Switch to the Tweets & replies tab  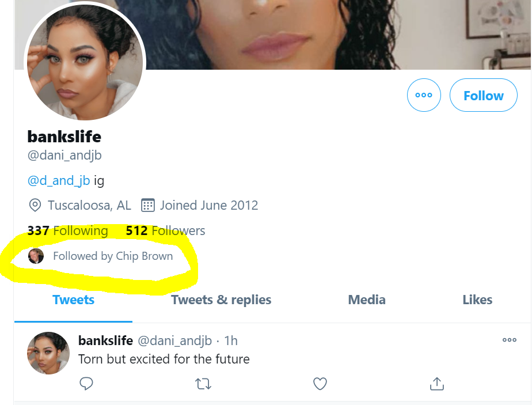221,300
